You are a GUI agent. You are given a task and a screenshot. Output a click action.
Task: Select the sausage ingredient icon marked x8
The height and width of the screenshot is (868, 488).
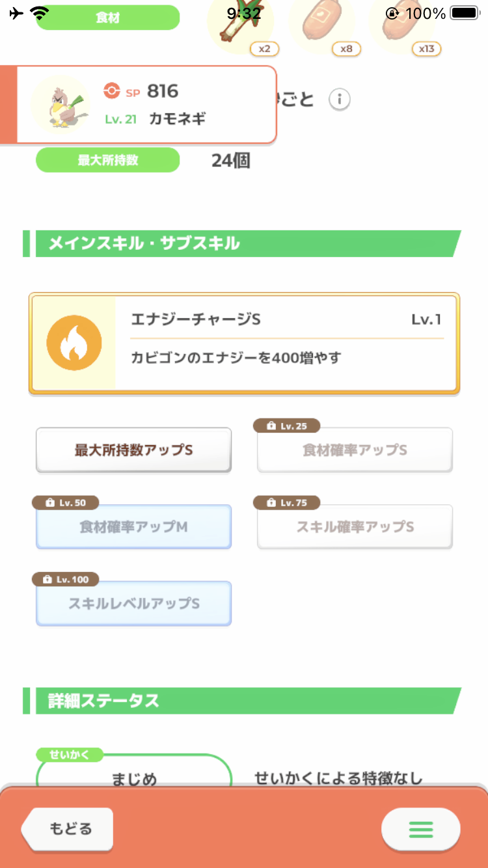pos(322,24)
